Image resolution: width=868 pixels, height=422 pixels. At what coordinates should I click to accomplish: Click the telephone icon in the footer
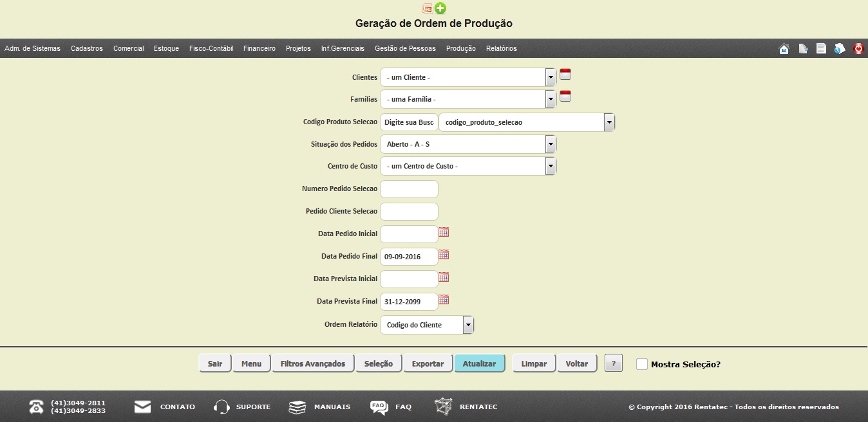(36, 407)
